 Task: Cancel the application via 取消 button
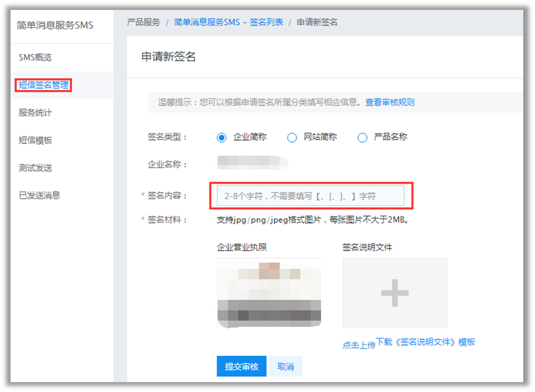pyautogui.click(x=286, y=366)
